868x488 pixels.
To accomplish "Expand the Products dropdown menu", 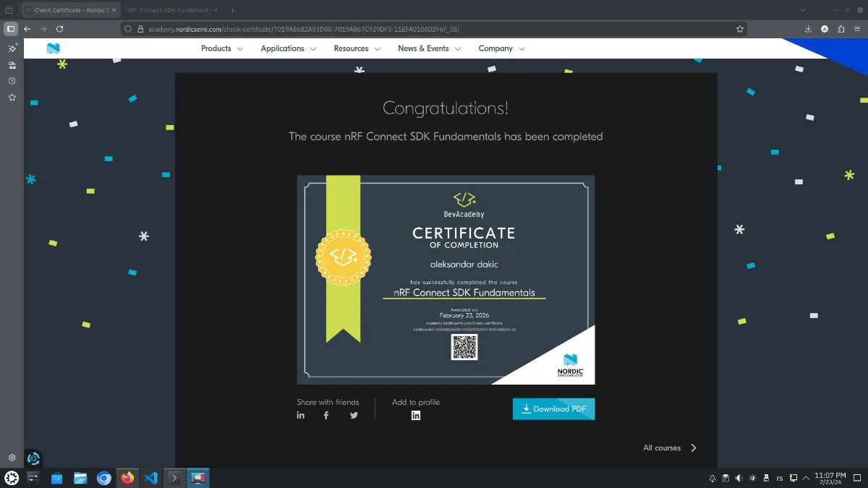I will (x=222, y=48).
